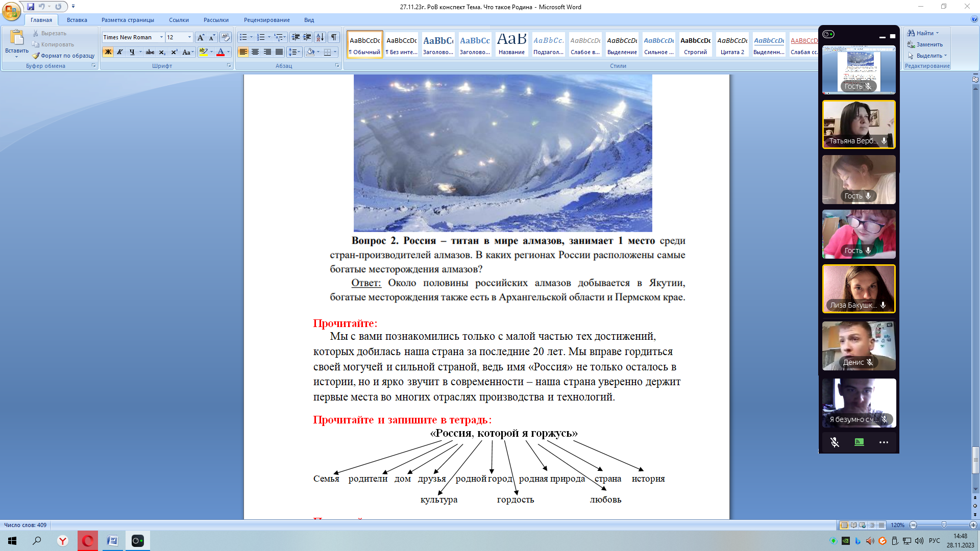This screenshot has height=551, width=980.
Task: Save the document from the quick access toolbar
Action: (x=31, y=7)
